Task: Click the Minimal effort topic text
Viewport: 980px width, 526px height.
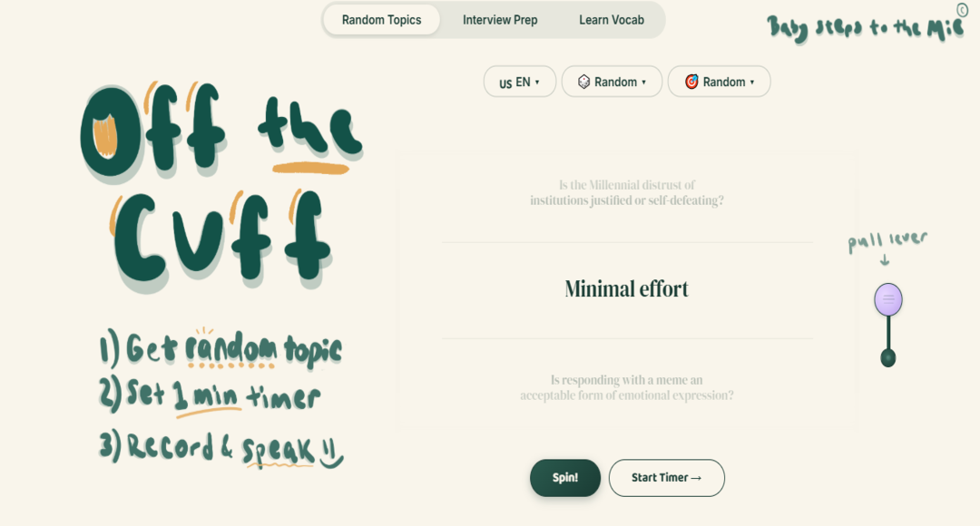Action: pyautogui.click(x=627, y=288)
